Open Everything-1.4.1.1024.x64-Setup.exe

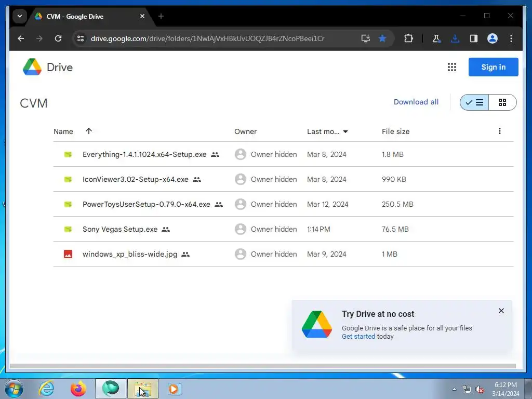(x=144, y=154)
